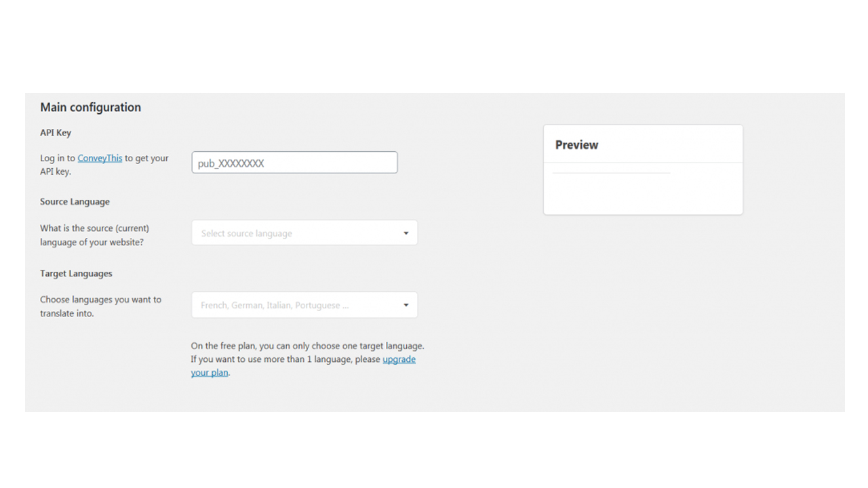The image size is (868, 488).
Task: Click the Choose languages description text
Action: (x=100, y=306)
